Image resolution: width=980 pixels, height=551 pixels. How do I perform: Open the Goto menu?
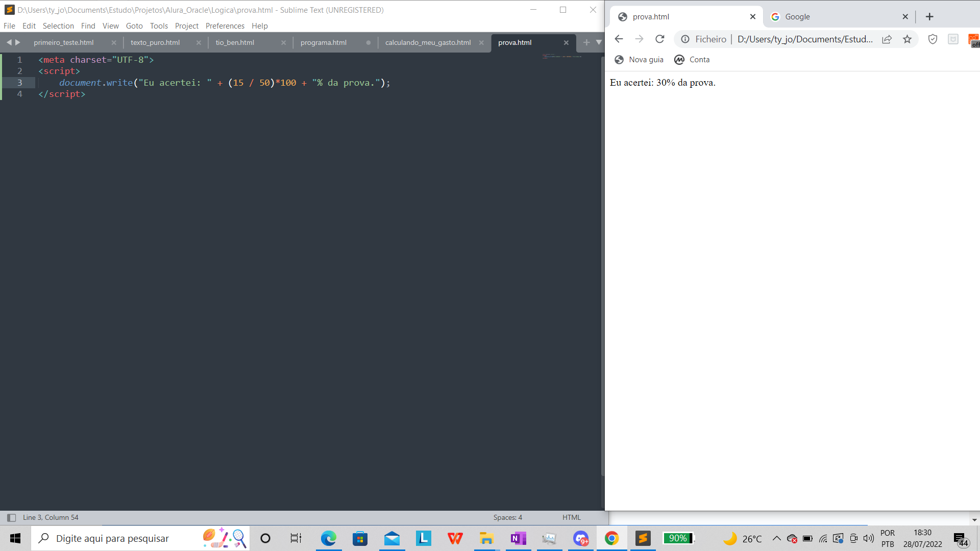(134, 26)
